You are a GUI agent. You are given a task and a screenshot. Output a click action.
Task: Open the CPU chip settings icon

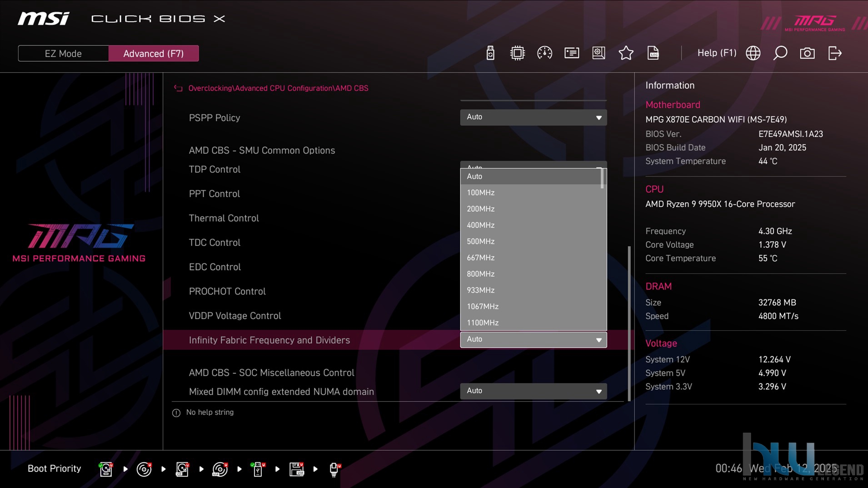tap(517, 53)
